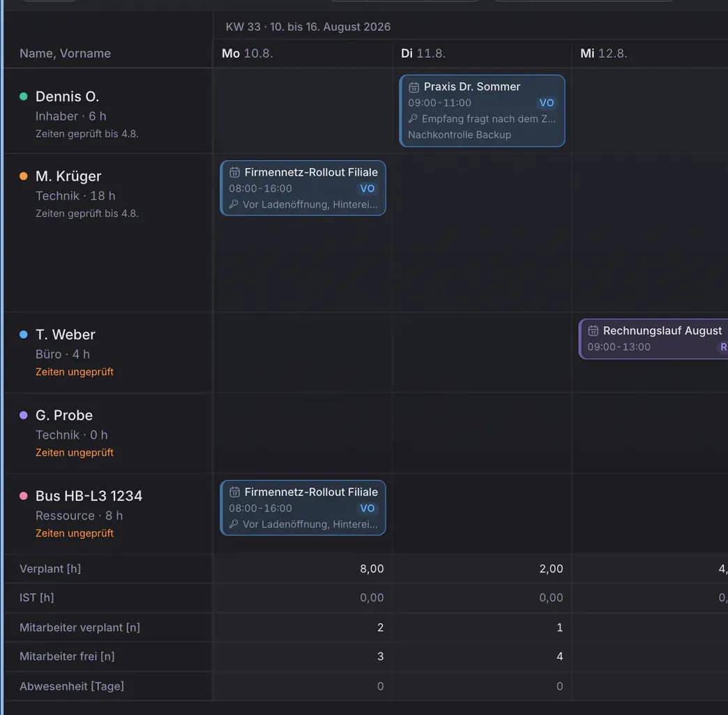The height and width of the screenshot is (715, 728).
Task: Select the pink color dot beside Bus HB-L3 1234
Action: [x=23, y=496]
